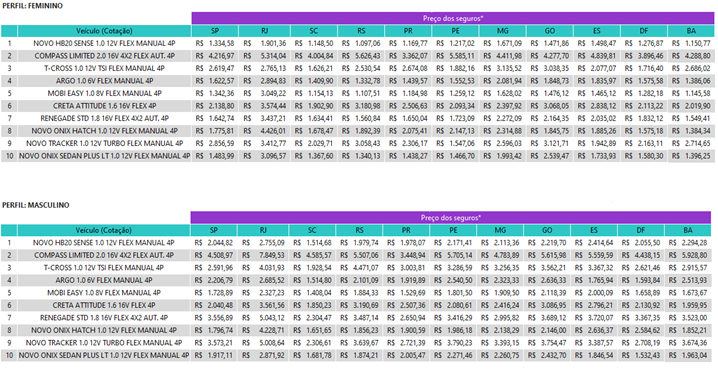Select the RJ header in Masculino table

pos(263,230)
